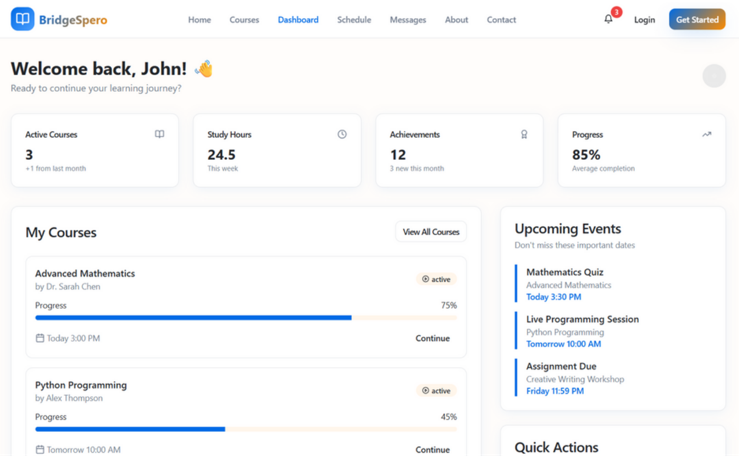Screen dimensions: 739x476
Task: Click active badge on Python Programming
Action: [x=436, y=390]
